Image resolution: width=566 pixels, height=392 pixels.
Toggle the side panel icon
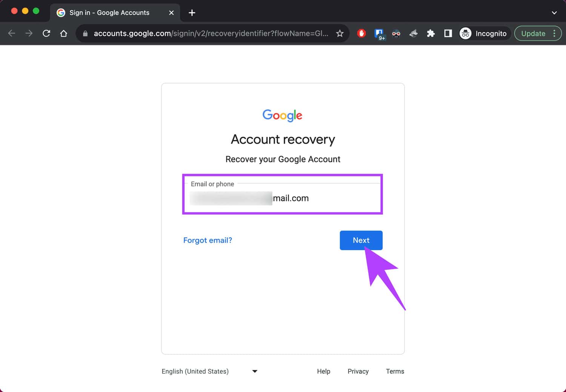coord(448,34)
